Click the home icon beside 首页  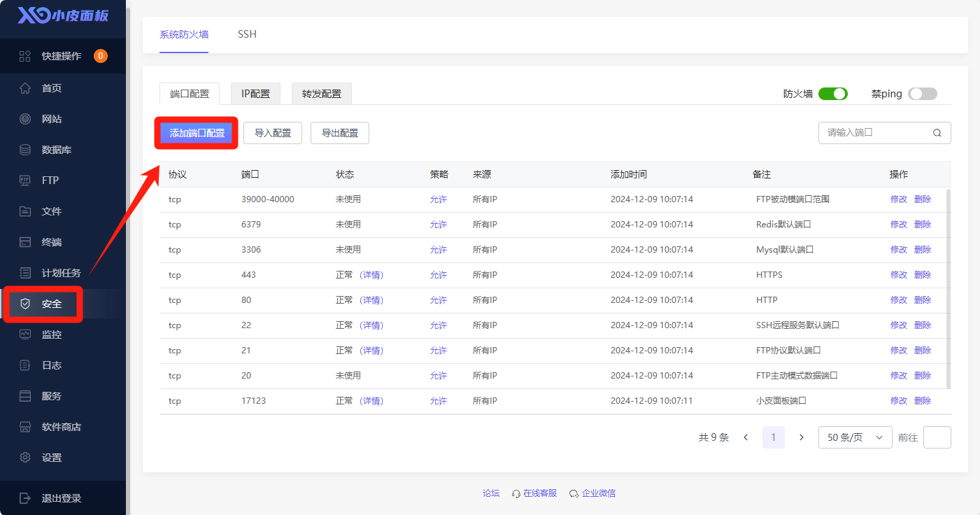pyautogui.click(x=25, y=88)
